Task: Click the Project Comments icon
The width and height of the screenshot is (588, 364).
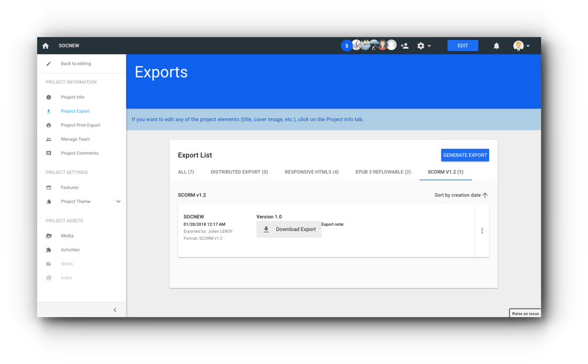Action: click(49, 153)
